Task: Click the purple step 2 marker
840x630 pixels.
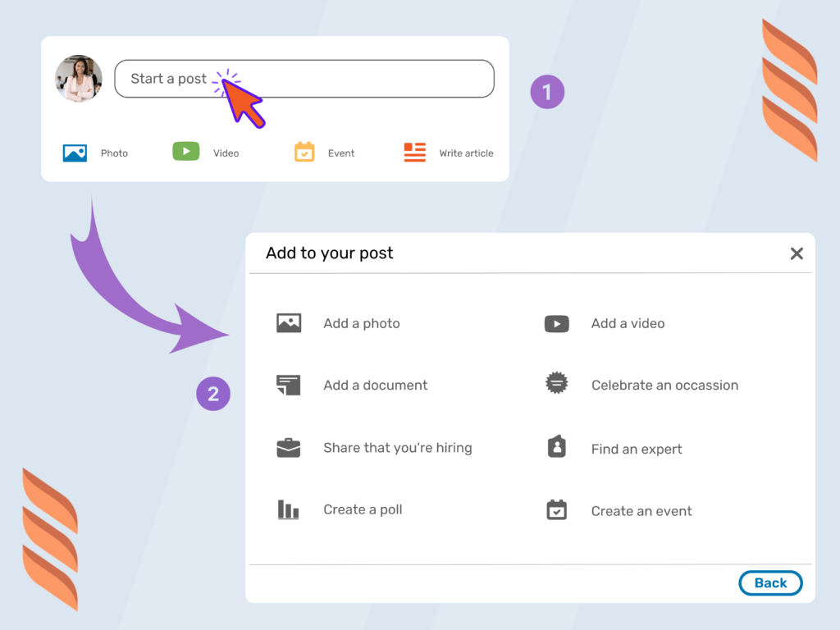Action: 213,394
